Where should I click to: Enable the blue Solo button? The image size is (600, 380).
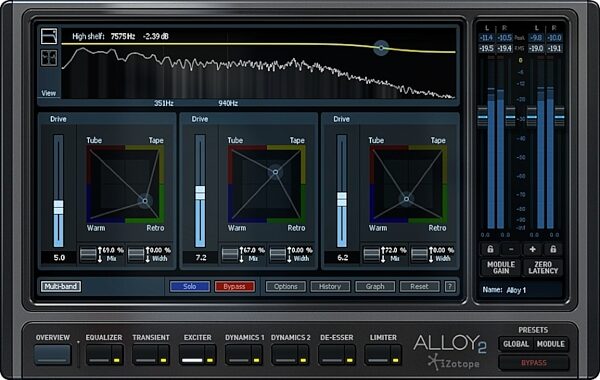[x=190, y=286]
